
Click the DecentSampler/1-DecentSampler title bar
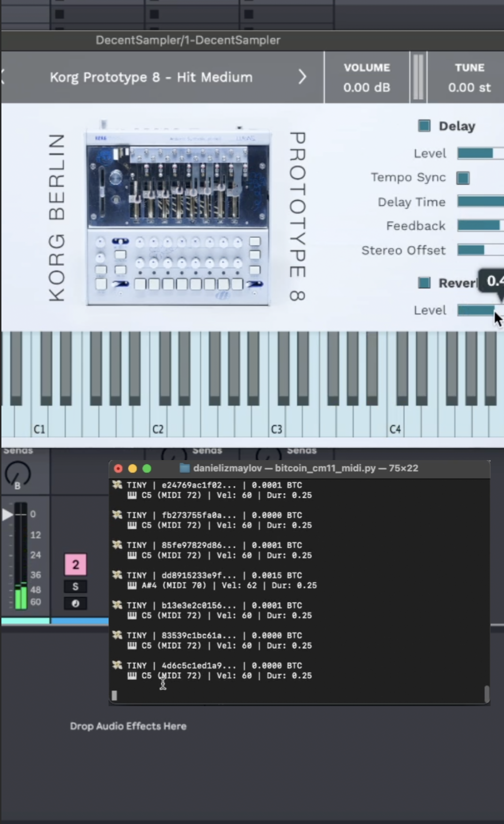click(x=188, y=40)
